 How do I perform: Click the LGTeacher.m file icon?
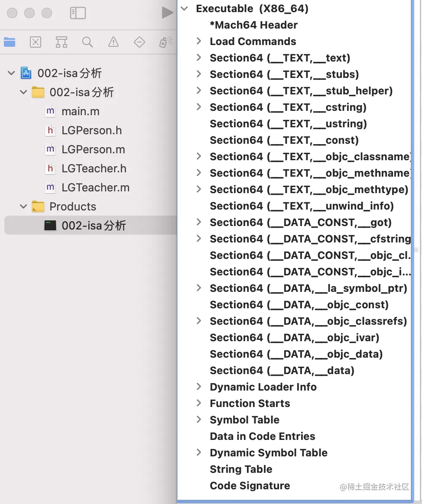tap(50, 187)
